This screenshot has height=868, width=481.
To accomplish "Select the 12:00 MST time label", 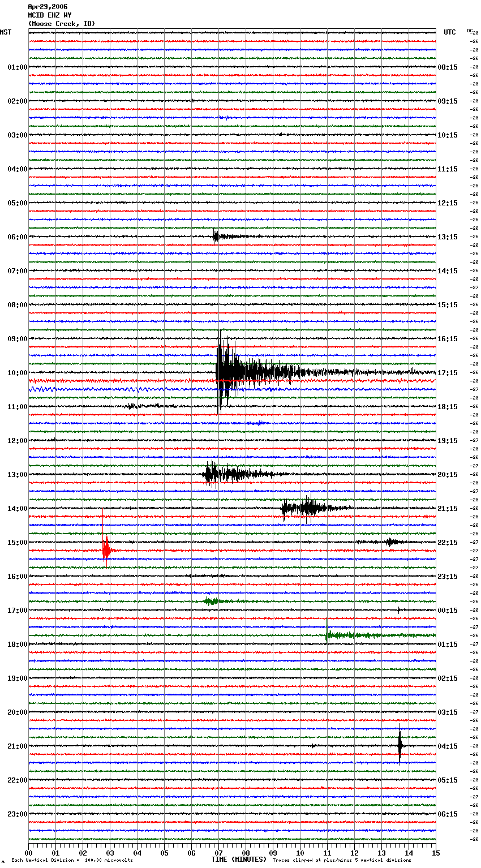I will pos(18,441).
